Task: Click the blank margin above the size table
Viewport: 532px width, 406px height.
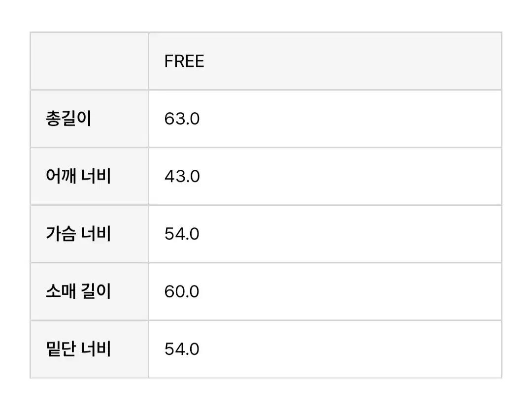Action: click(266, 16)
